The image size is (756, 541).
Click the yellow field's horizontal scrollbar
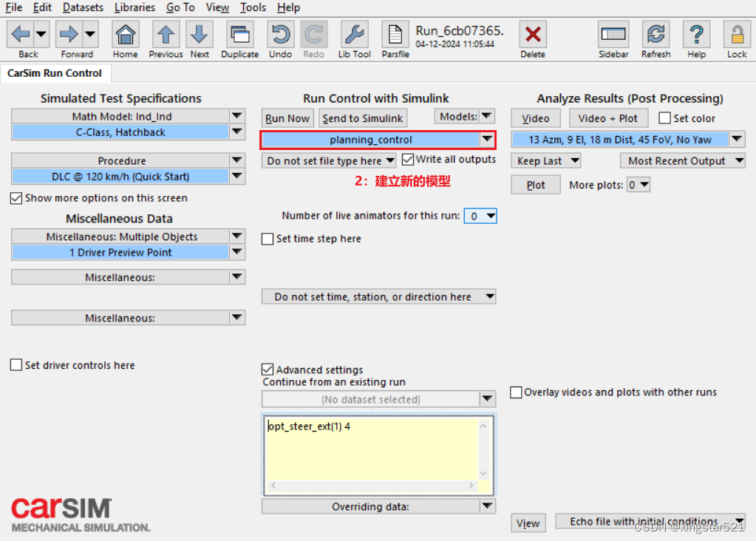[372, 486]
